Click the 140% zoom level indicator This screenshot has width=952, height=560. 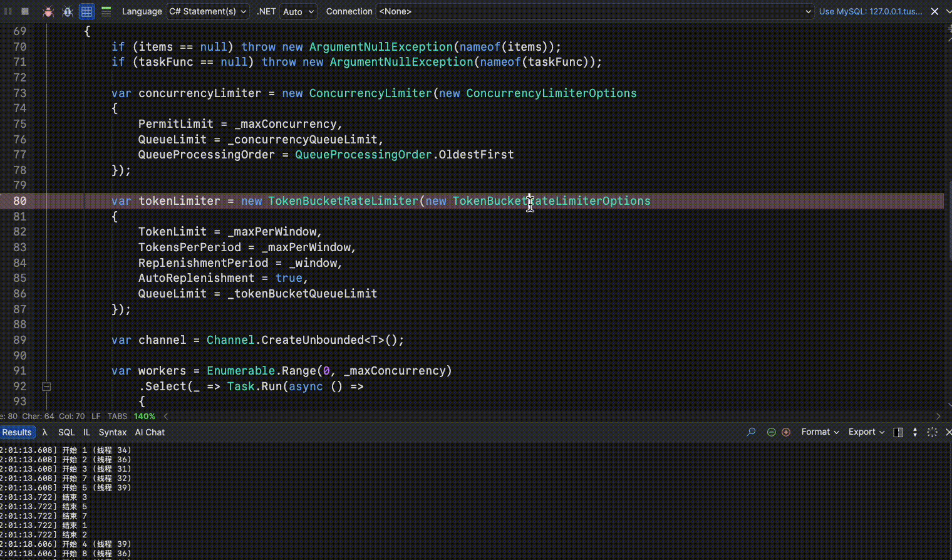tap(144, 416)
